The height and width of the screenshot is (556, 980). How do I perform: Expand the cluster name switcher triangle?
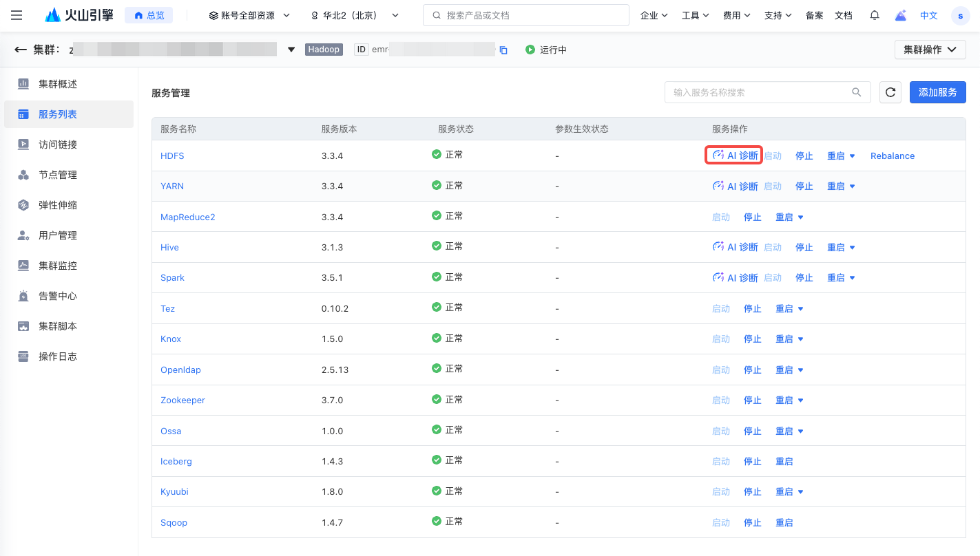pos(291,50)
